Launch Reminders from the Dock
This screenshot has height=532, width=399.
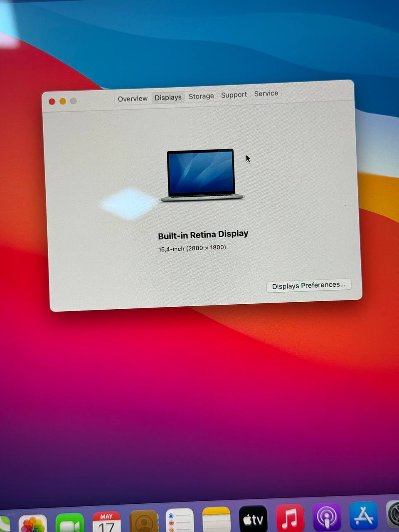[x=180, y=520]
